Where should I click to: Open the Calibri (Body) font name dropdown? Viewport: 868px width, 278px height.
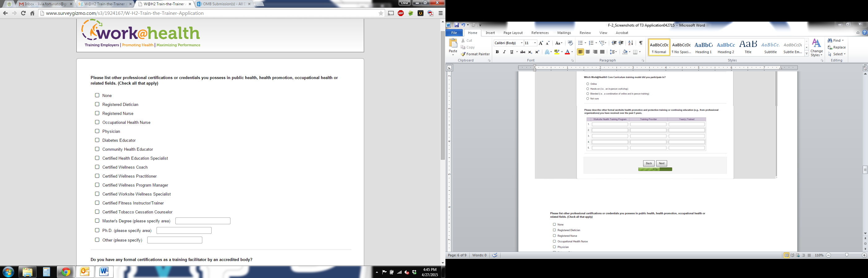[522, 43]
